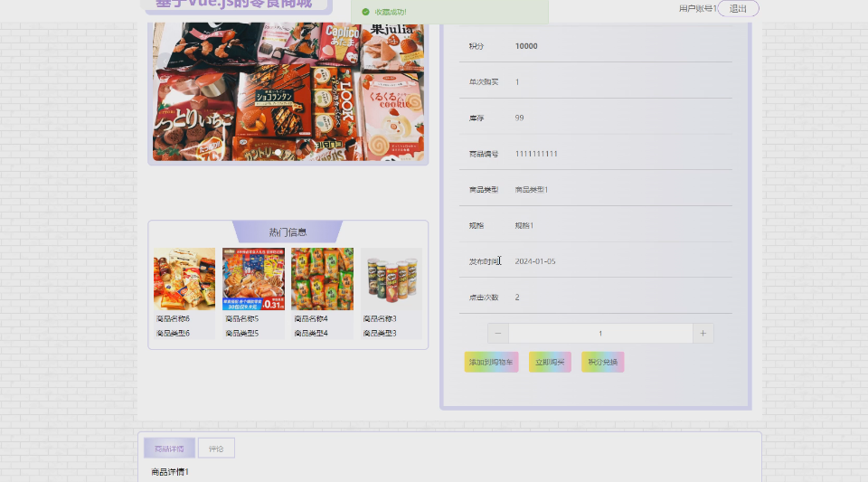Click the 商品类型4 label
868x482 pixels.
tap(311, 333)
